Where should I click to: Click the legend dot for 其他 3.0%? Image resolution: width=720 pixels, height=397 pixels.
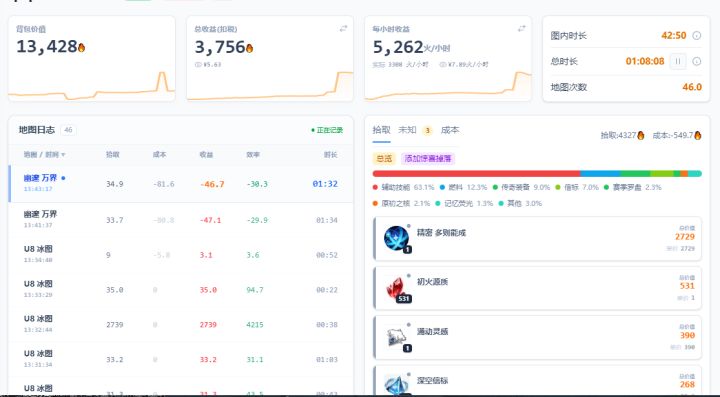coord(501,203)
